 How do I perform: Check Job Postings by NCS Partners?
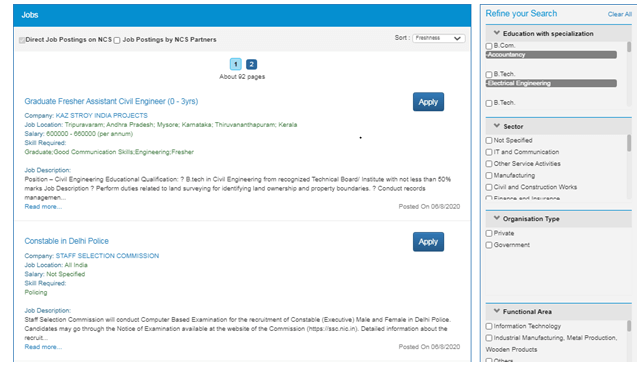pos(117,40)
